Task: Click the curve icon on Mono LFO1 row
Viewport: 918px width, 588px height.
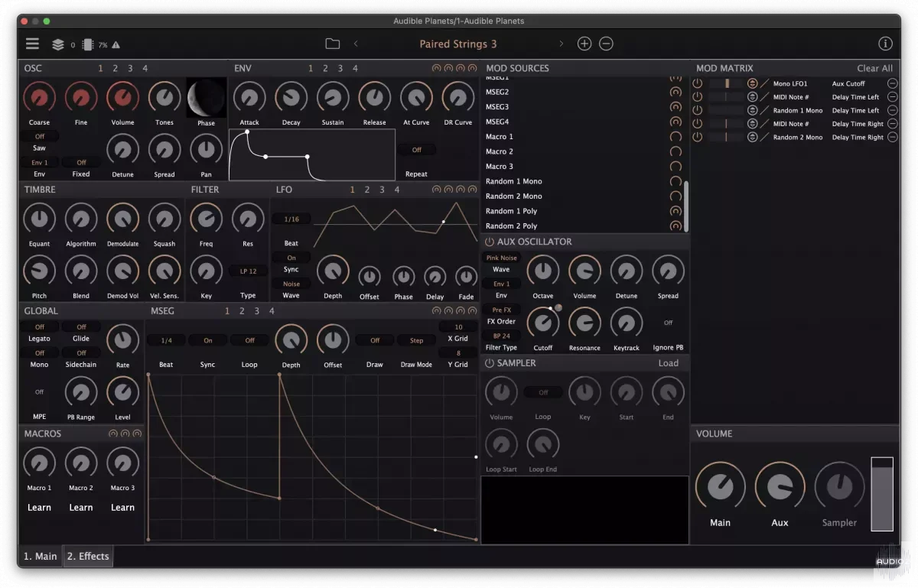Action: (x=763, y=83)
